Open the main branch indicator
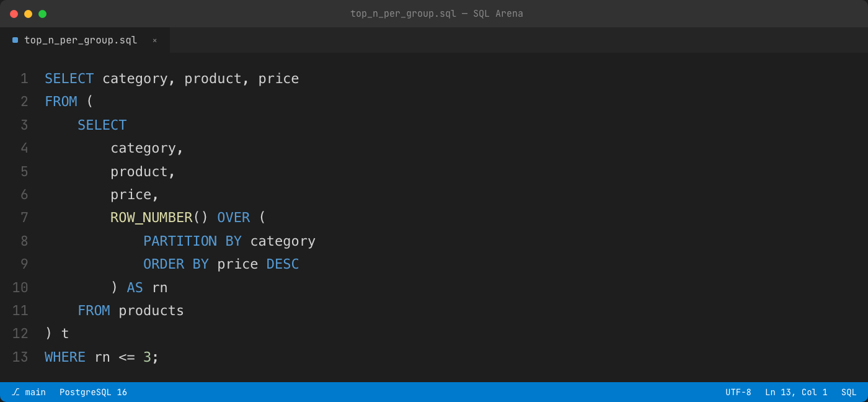Viewport: 868px width, 402px height. (29, 392)
